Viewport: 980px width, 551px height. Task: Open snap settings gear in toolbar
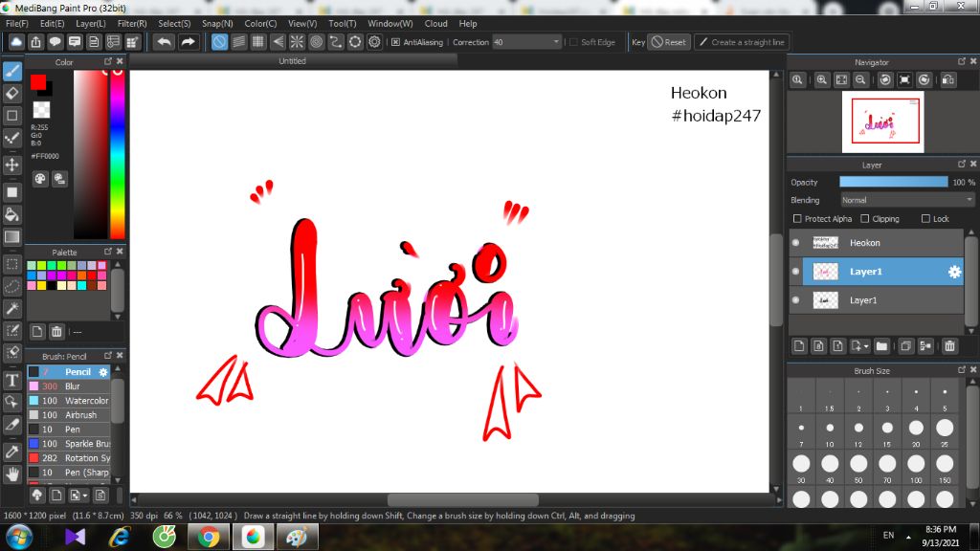pos(374,42)
